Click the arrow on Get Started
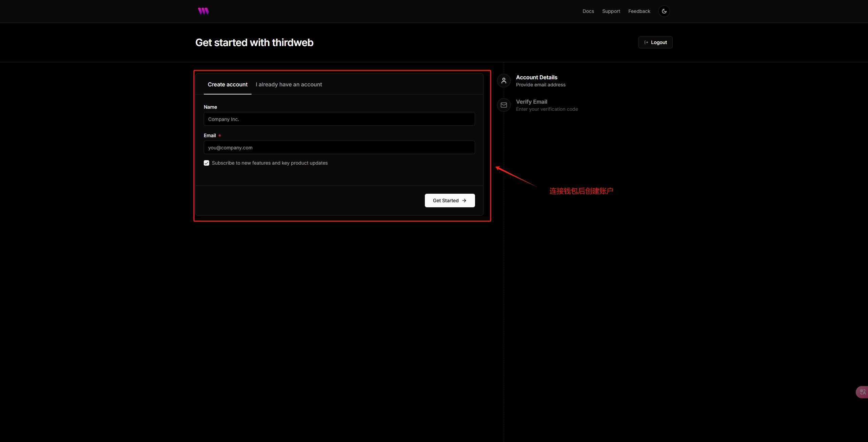 click(464, 201)
